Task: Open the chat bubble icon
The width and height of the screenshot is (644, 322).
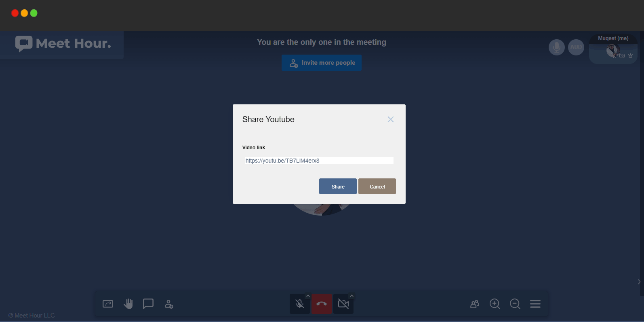Action: pos(148,304)
